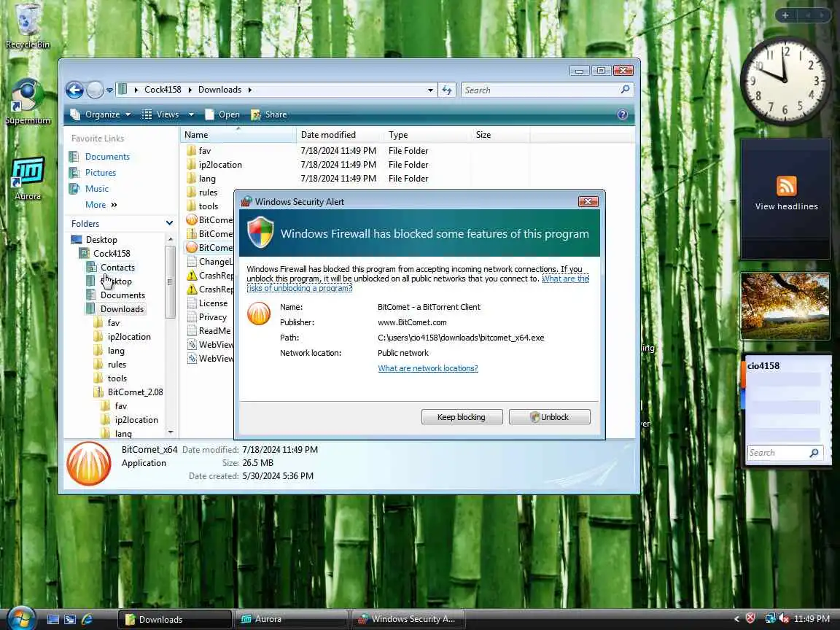Click Unblock button
The height and width of the screenshot is (630, 840).
550,417
